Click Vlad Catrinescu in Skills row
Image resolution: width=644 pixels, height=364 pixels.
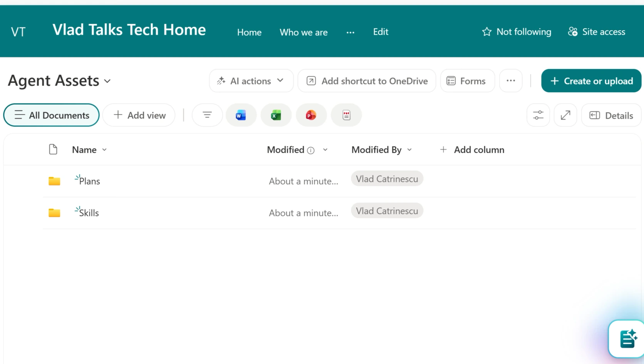click(387, 211)
